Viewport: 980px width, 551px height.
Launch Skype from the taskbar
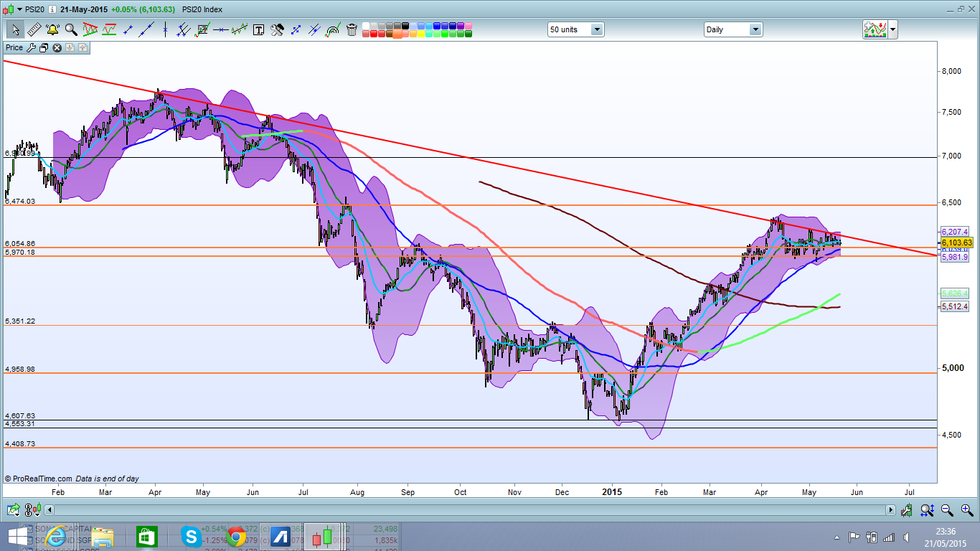pyautogui.click(x=191, y=537)
